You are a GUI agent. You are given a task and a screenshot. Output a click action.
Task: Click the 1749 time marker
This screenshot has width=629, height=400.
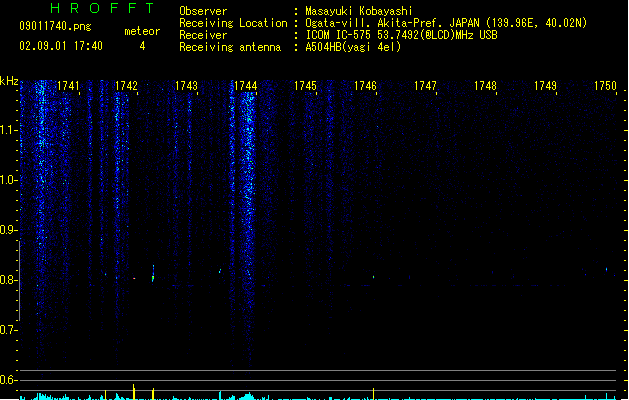[x=545, y=86]
